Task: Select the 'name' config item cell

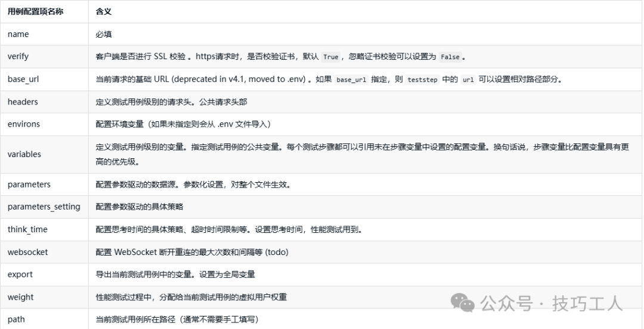Action: 44,34
